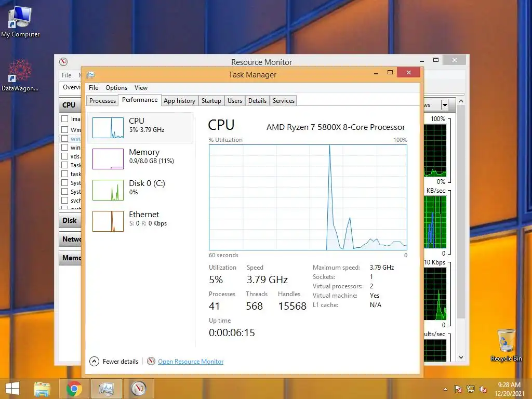The image size is (532, 399).
Task: Open File Explorer from the taskbar
Action: pos(42,389)
